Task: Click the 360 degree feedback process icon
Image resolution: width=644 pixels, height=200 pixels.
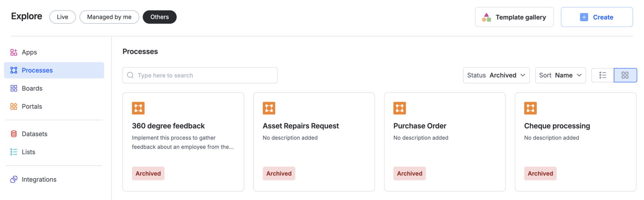Action: [x=138, y=108]
